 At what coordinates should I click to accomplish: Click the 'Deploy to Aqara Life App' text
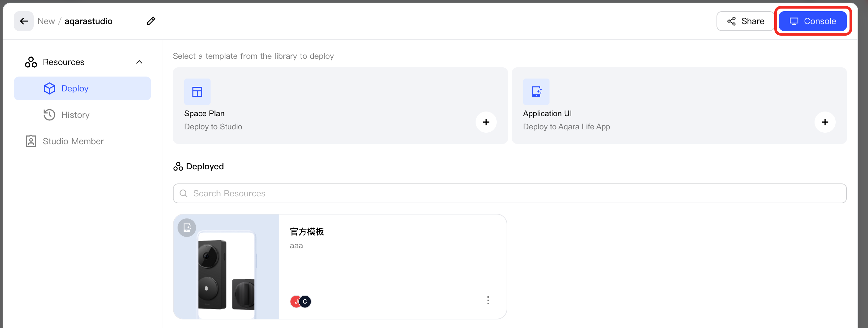click(x=566, y=127)
